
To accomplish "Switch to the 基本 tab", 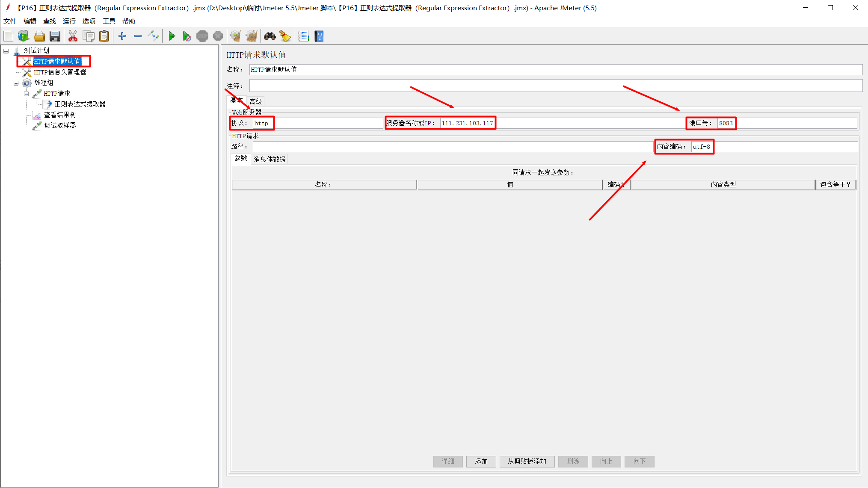I will tap(236, 101).
